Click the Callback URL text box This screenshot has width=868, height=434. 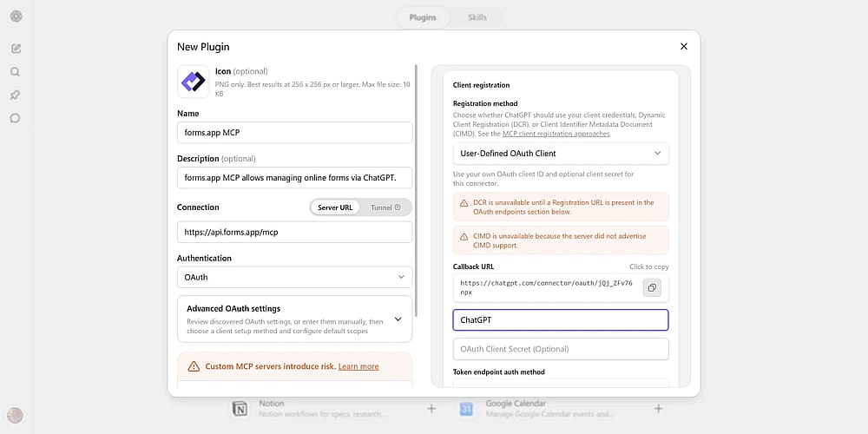(x=561, y=288)
